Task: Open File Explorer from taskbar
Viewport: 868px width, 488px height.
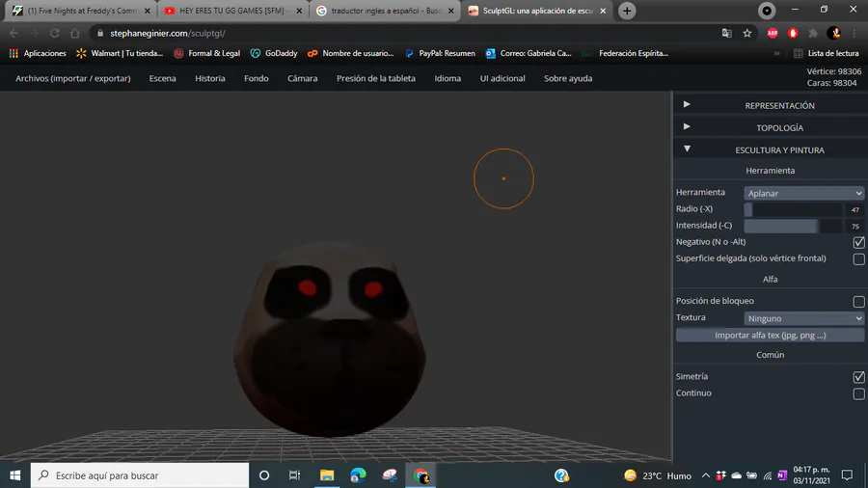Action: click(327, 475)
